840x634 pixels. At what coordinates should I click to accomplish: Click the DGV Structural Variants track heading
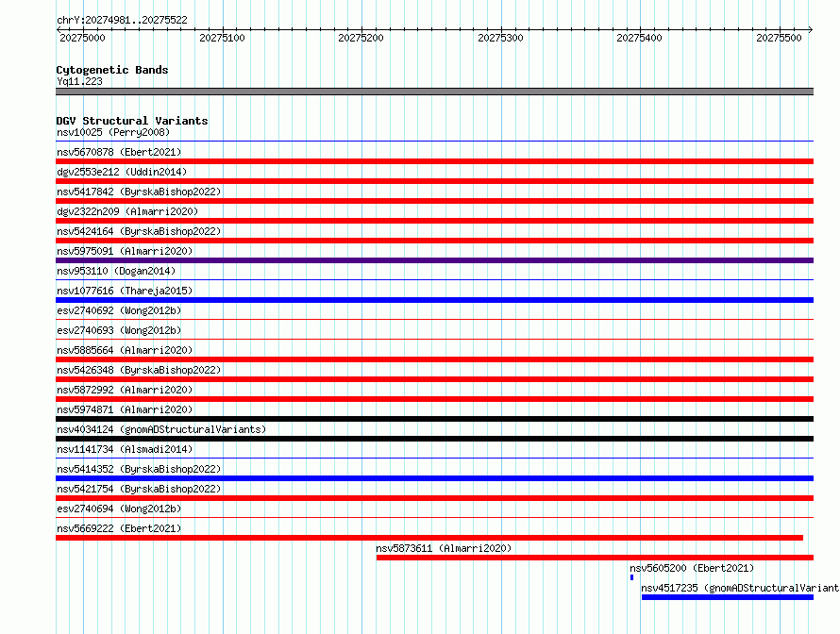pos(132,121)
